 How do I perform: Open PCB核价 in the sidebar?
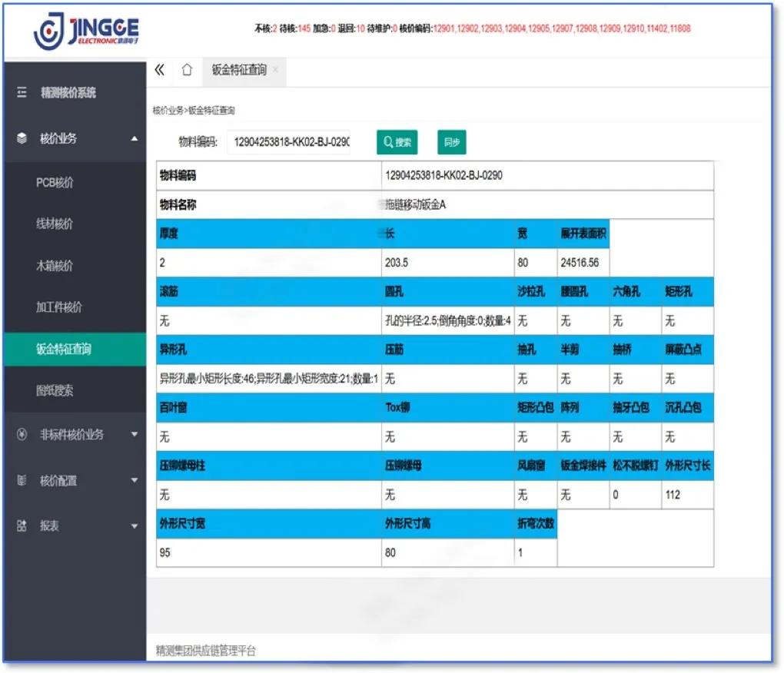(x=55, y=183)
